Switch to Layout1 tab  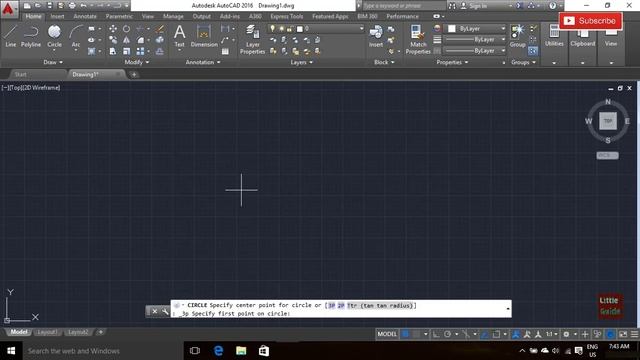click(47, 332)
